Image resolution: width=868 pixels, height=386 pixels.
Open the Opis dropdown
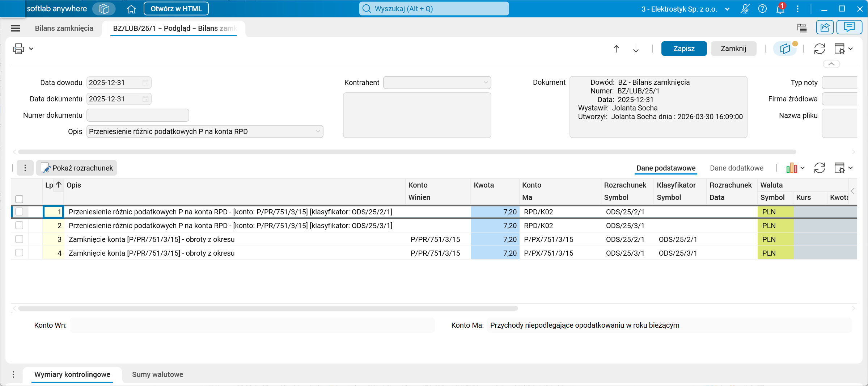(x=318, y=131)
